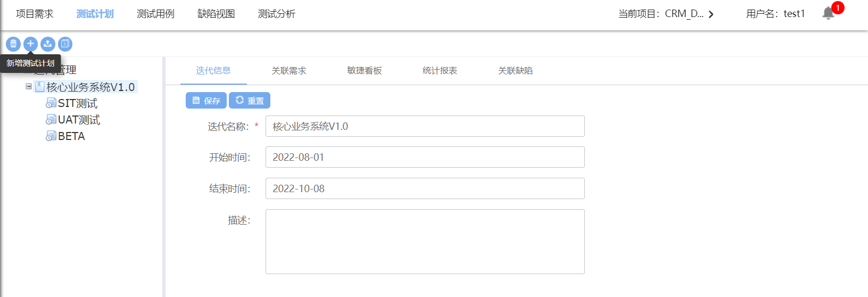
Task: Click the trash delete icon
Action: tap(13, 44)
